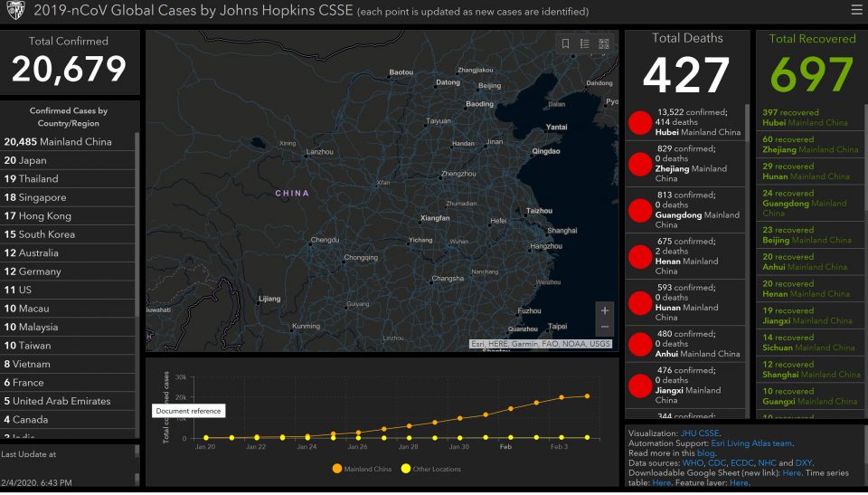Zoom in on the map with plus button

(x=605, y=310)
